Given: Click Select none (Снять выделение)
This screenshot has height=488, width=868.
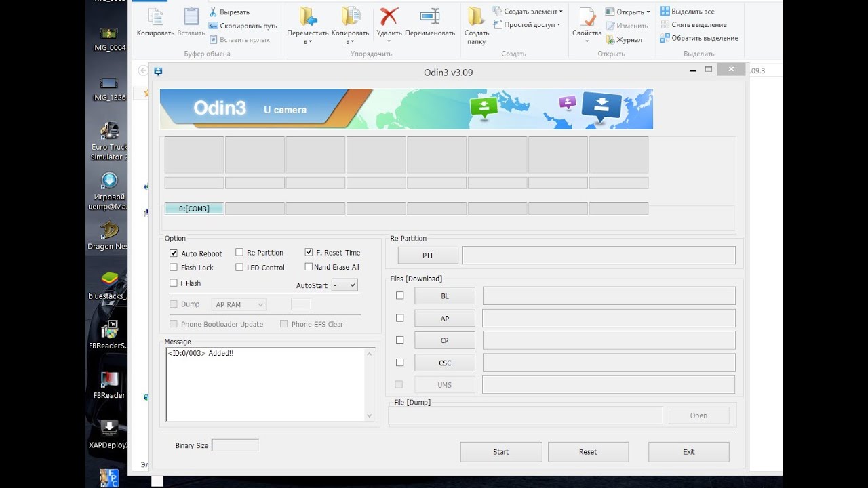Looking at the screenshot, I should [694, 25].
